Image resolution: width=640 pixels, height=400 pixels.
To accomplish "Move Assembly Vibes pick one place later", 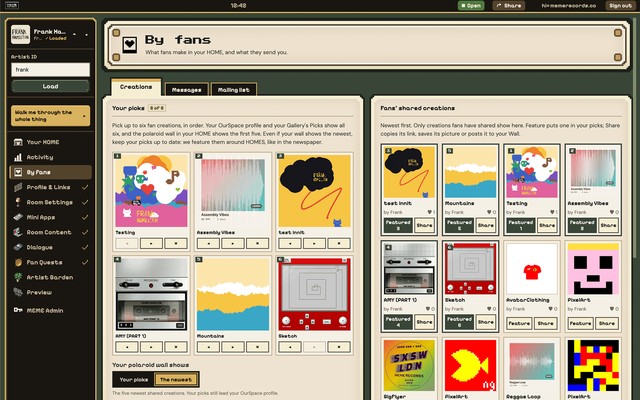I will [233, 244].
